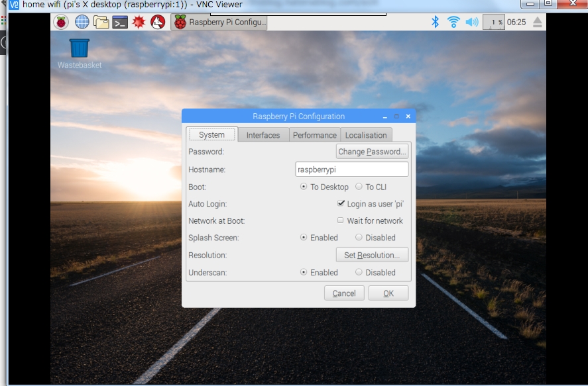Click the Raspberry Pi Configuration title bar

(298, 117)
